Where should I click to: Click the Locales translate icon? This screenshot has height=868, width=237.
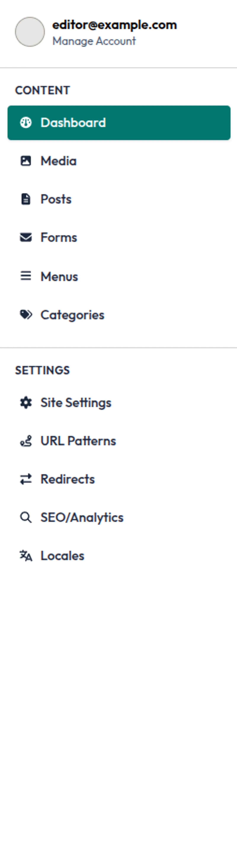(26, 556)
